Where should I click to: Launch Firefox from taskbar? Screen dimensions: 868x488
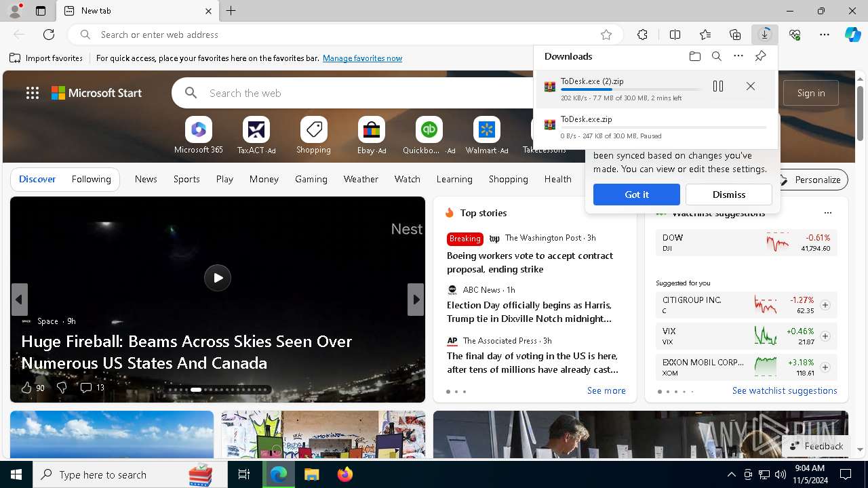pyautogui.click(x=345, y=474)
